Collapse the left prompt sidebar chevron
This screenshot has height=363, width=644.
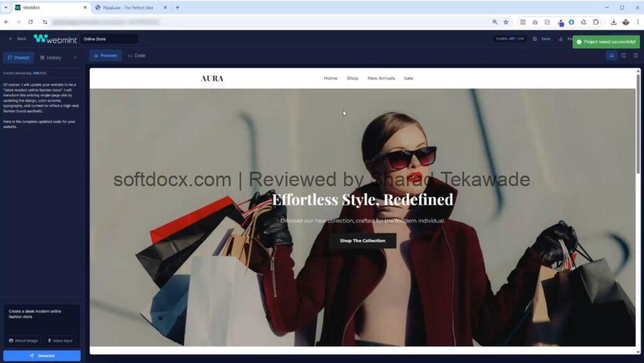point(75,57)
